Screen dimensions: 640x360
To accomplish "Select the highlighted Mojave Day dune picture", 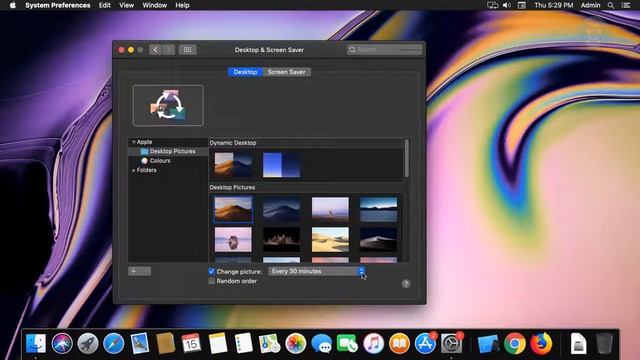I will click(233, 209).
